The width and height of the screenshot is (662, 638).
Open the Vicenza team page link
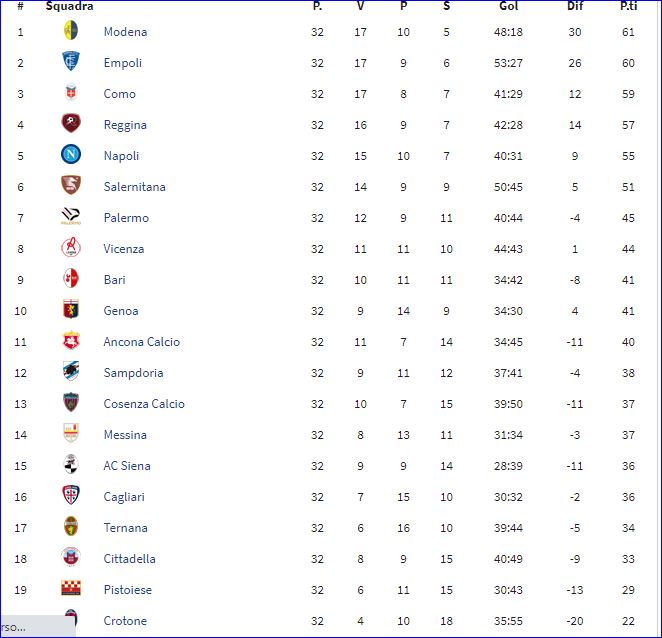[x=124, y=249]
